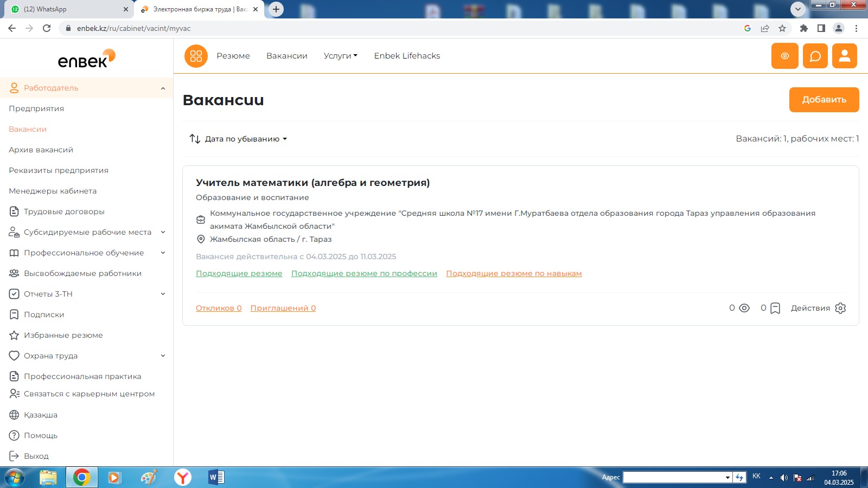Screen dimensions: 868x488
Task: Open the Chrome extensions puzzle icon
Action: 804,28
